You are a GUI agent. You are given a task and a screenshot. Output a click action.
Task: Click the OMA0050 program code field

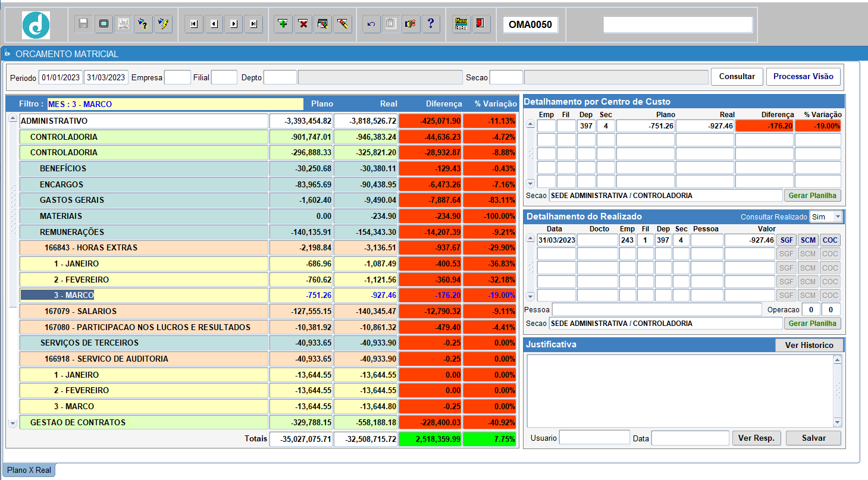coord(530,24)
